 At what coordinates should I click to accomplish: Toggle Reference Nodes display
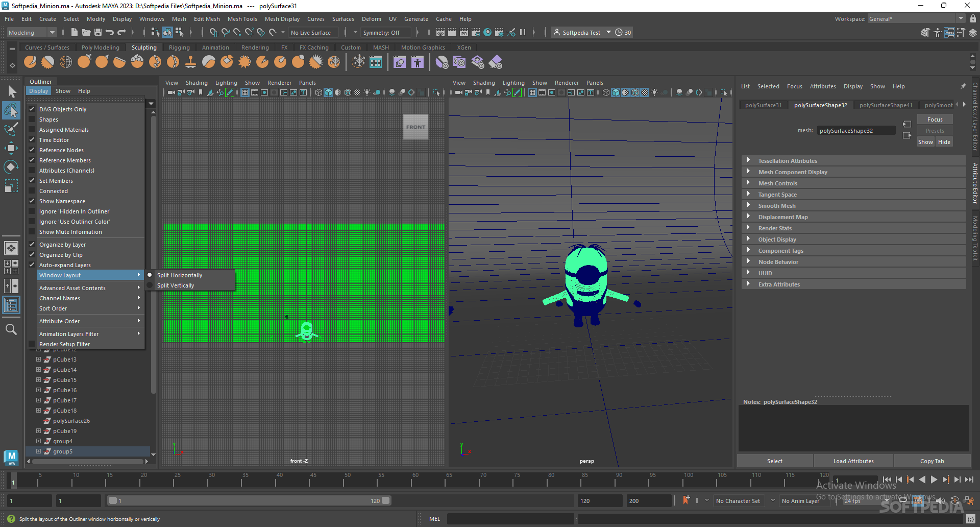coord(32,150)
